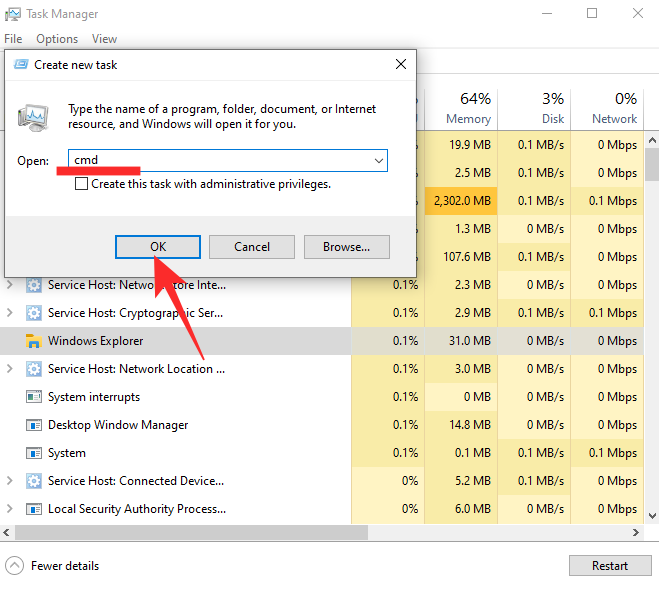Image resolution: width=659 pixels, height=589 pixels.
Task: Click the Run dialog monitor icon
Action: [x=33, y=118]
